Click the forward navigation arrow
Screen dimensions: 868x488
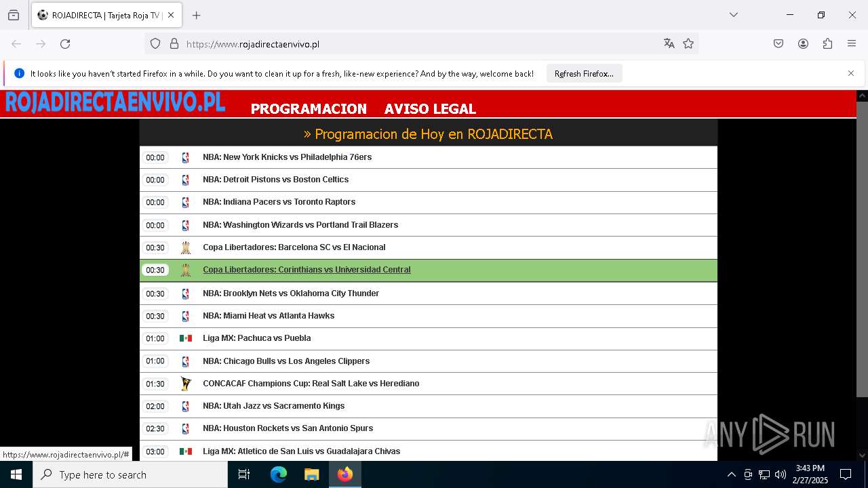click(x=41, y=44)
